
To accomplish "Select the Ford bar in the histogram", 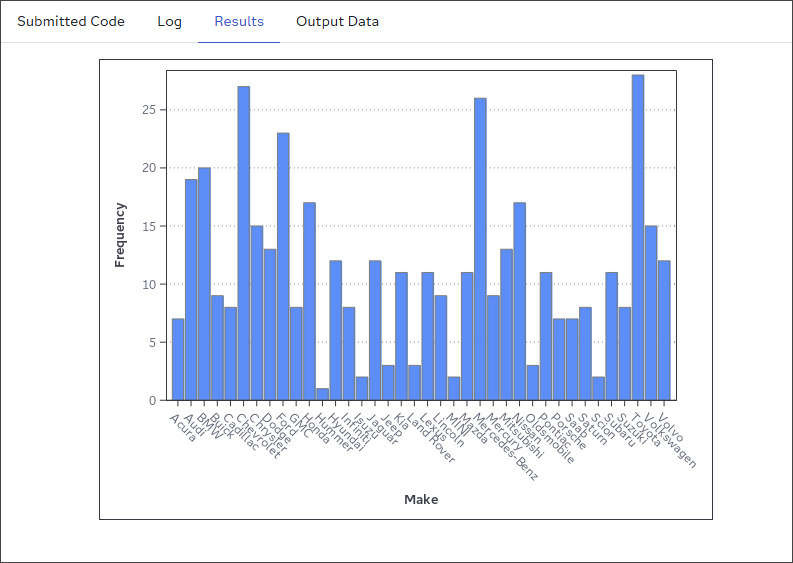I will 283,267.
